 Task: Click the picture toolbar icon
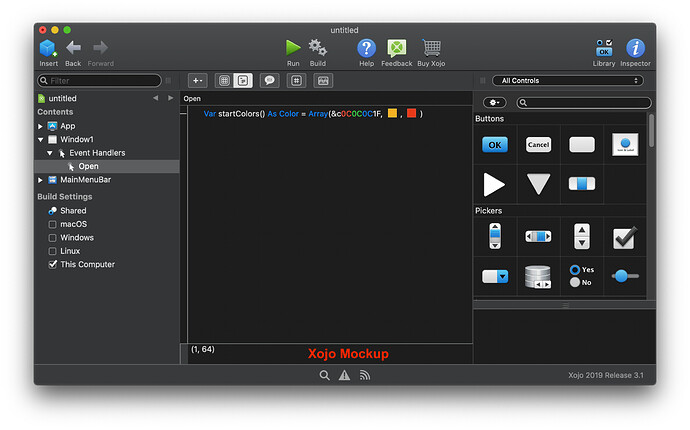point(323,81)
